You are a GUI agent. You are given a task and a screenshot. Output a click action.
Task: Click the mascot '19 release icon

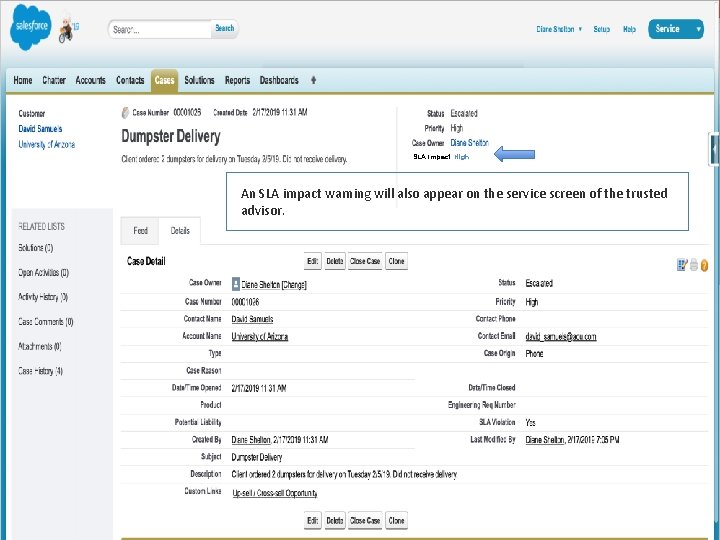coord(68,29)
